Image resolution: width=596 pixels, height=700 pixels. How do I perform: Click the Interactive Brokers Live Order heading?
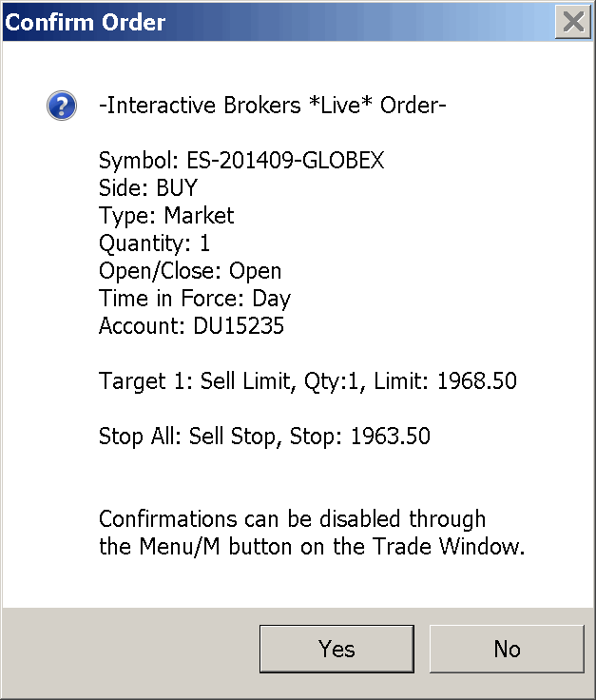coord(272,106)
